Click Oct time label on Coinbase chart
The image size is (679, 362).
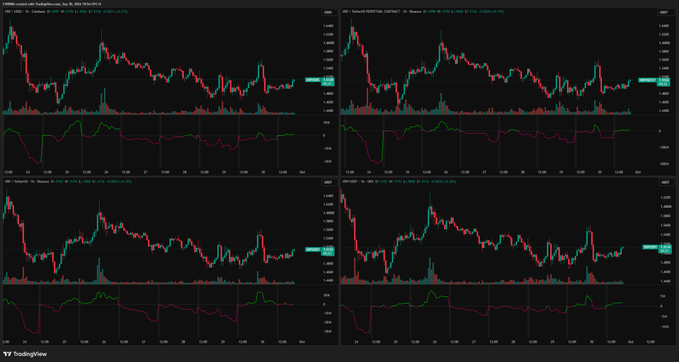302,172
